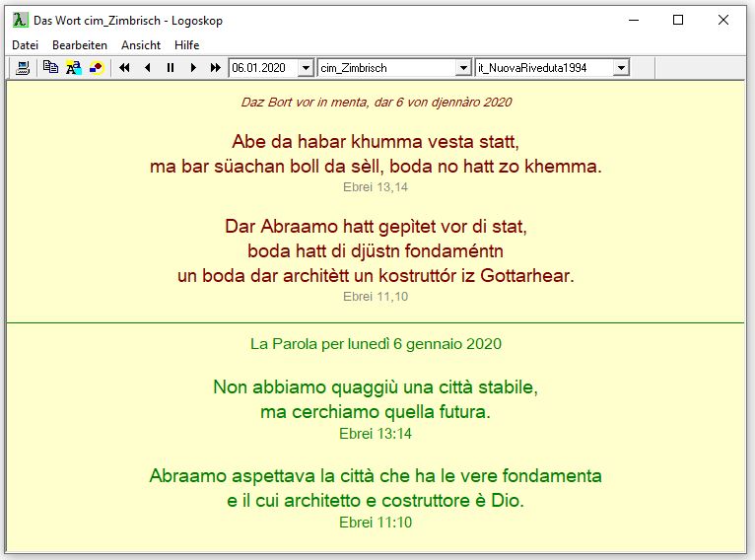Go to previous day arrow

click(147, 68)
